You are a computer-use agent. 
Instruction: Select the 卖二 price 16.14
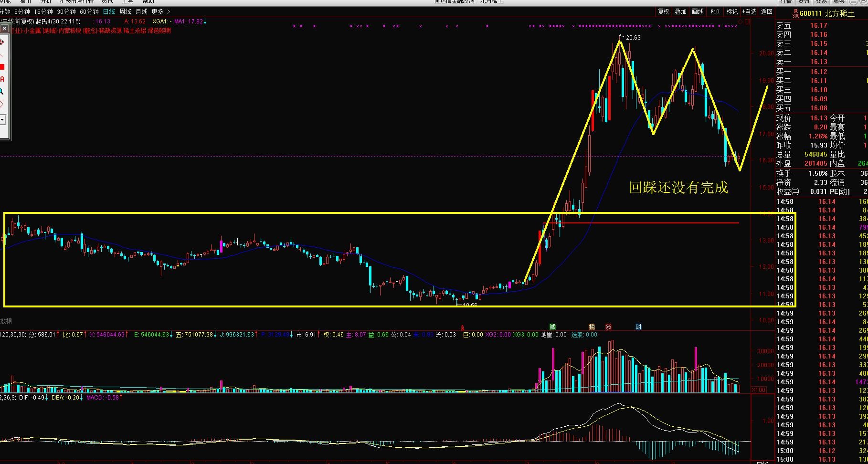pos(818,53)
